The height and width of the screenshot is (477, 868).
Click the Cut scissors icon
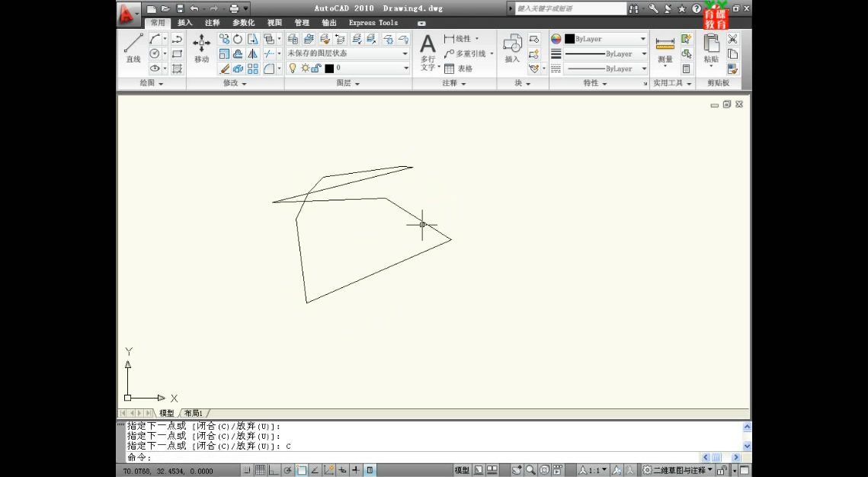pyautogui.click(x=732, y=39)
